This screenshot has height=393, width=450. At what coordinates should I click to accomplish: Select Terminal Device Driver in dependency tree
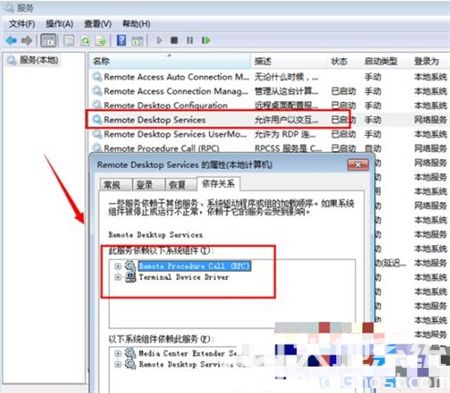pyautogui.click(x=184, y=277)
